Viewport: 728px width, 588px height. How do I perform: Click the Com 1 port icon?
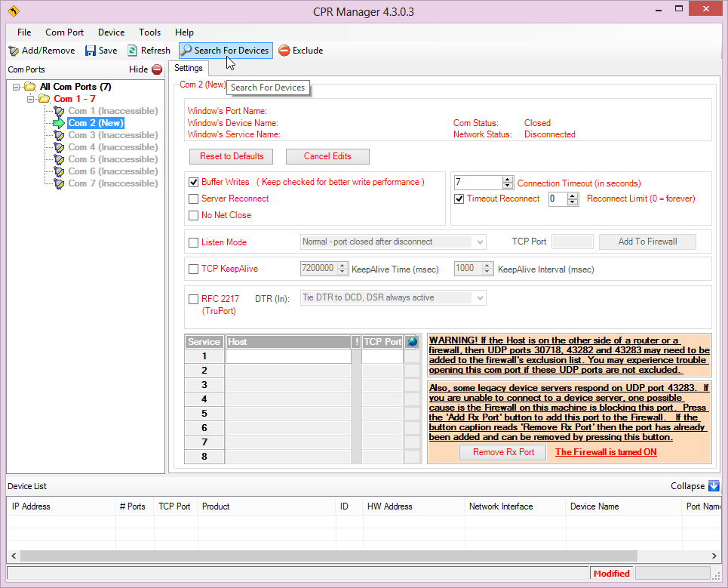59,111
